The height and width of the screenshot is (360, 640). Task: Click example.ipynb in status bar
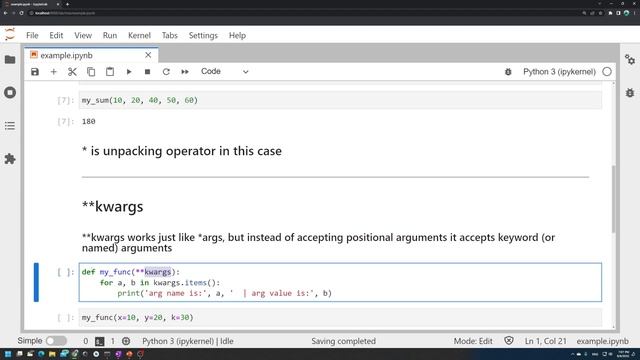[x=602, y=341]
